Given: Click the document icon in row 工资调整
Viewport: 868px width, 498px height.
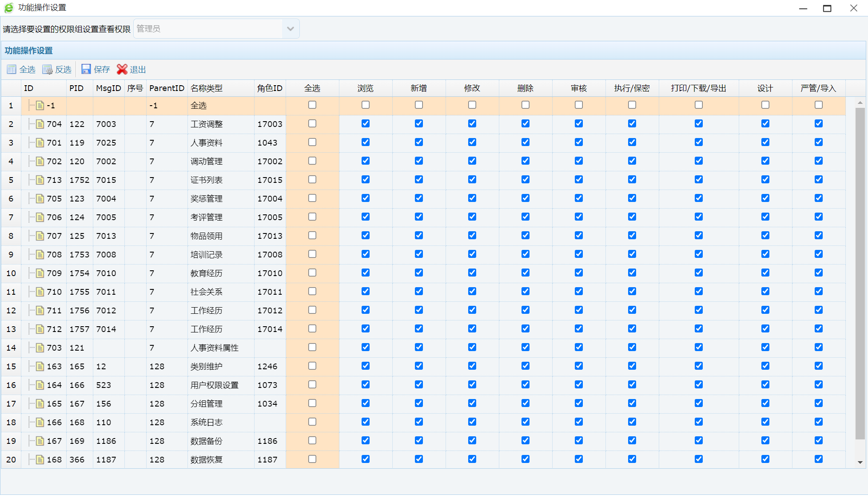Looking at the screenshot, I should tap(40, 124).
